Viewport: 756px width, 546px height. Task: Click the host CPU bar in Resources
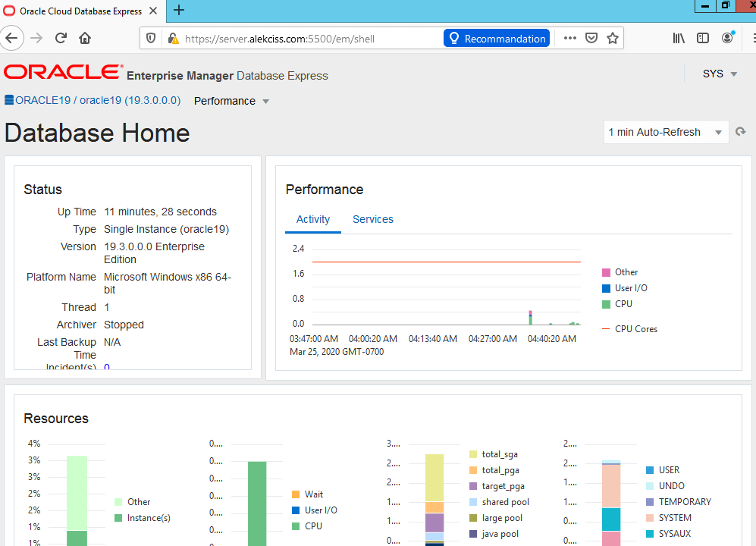[x=77, y=500]
